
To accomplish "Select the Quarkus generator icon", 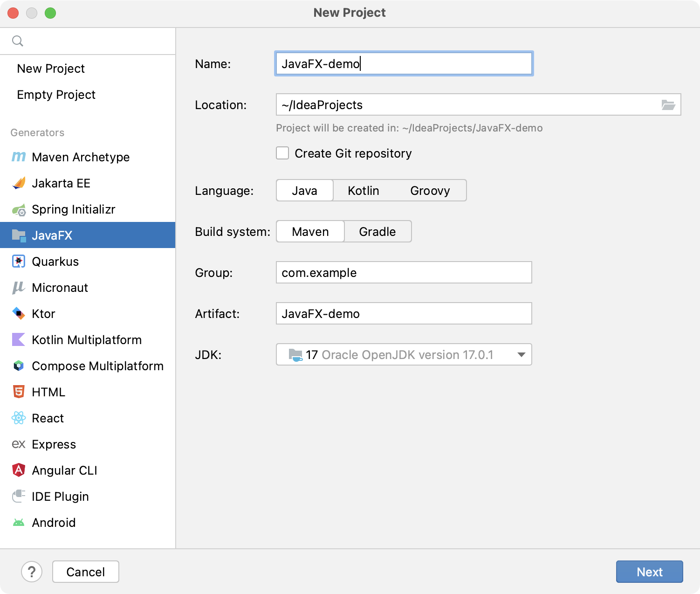I will click(x=18, y=261).
